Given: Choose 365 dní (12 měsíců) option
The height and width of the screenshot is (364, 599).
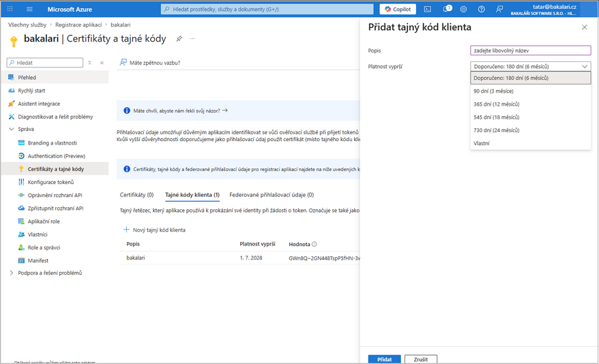Looking at the screenshot, I should coord(530,104).
